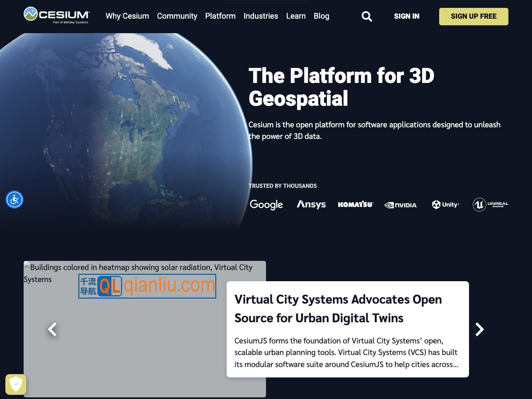This screenshot has width=532, height=399.
Task: Click the Unity logo
Action: tap(445, 204)
